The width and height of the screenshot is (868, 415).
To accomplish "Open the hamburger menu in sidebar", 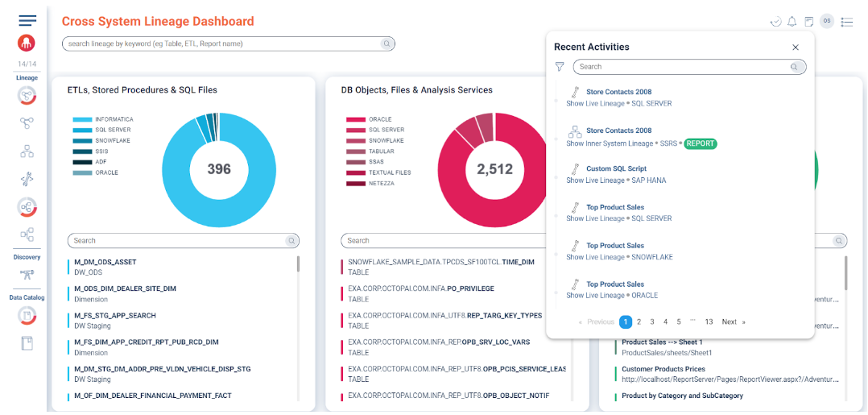I will click(27, 21).
